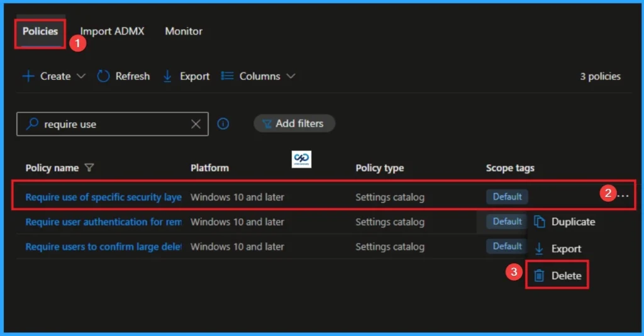Click the toolbar Export label
This screenshot has width=644, height=336.
pos(195,76)
